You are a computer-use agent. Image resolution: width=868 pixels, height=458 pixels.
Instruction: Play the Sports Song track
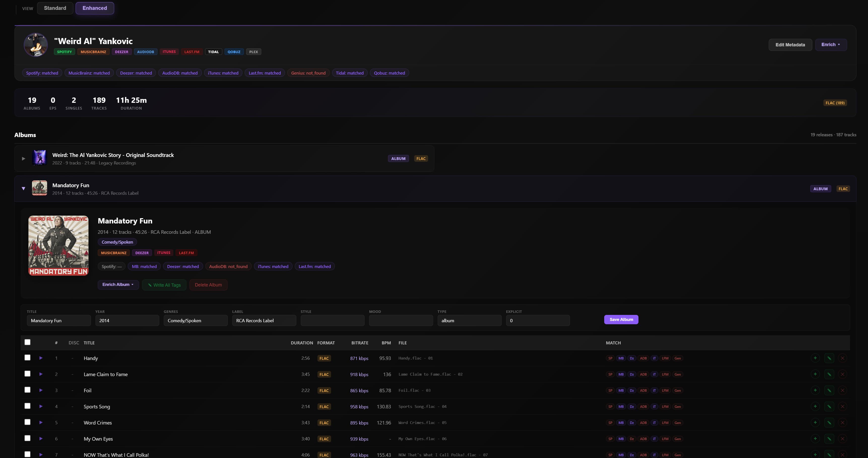click(41, 406)
